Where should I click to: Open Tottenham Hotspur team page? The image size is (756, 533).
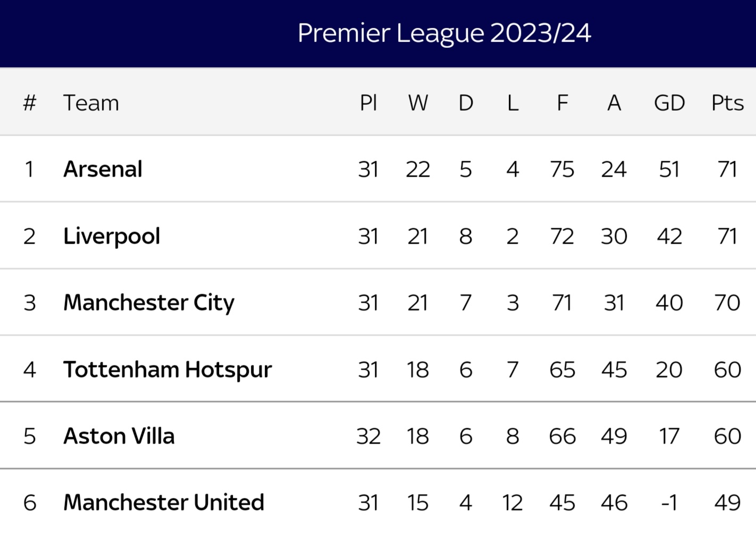167,370
